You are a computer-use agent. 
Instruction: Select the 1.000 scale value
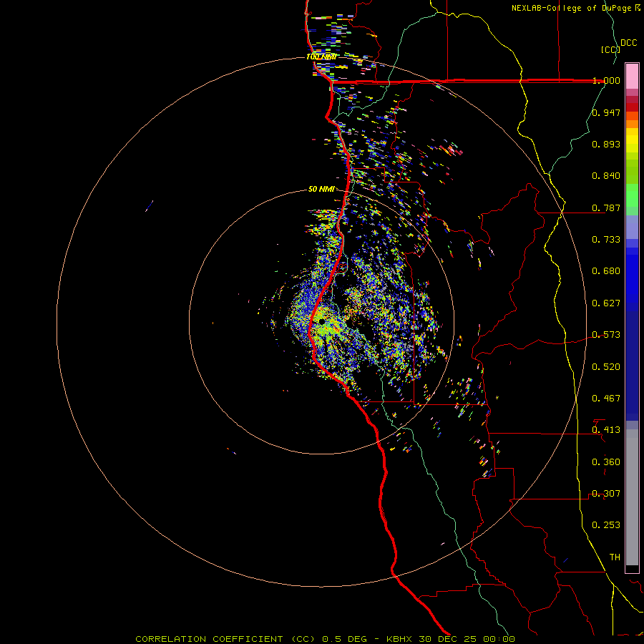point(606,80)
